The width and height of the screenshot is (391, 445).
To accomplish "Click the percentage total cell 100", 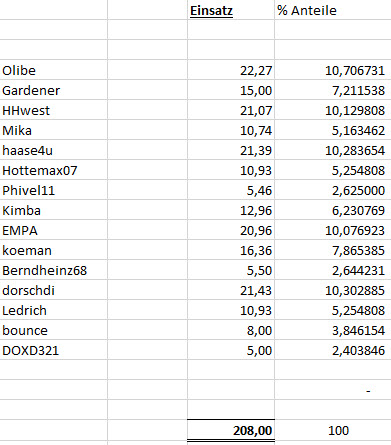I will click(x=332, y=430).
